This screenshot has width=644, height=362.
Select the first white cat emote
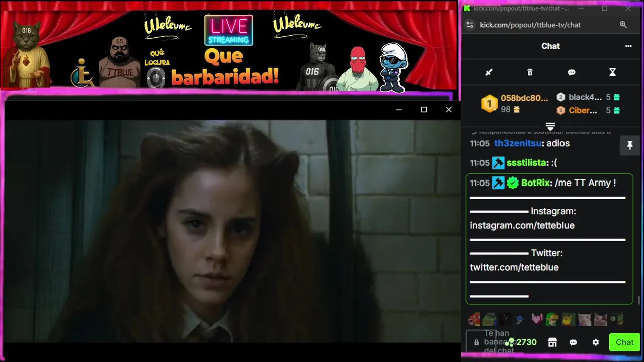click(584, 319)
